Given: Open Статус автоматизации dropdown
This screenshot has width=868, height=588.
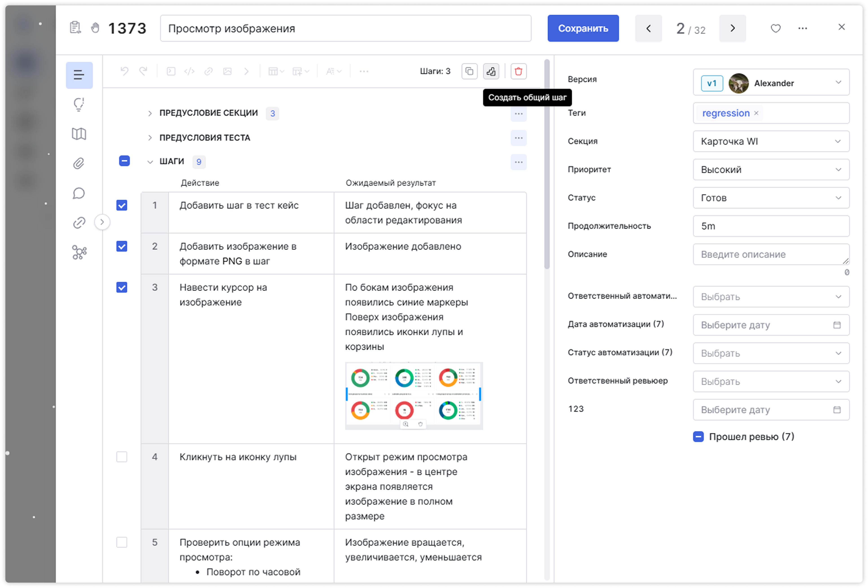Looking at the screenshot, I should (771, 354).
